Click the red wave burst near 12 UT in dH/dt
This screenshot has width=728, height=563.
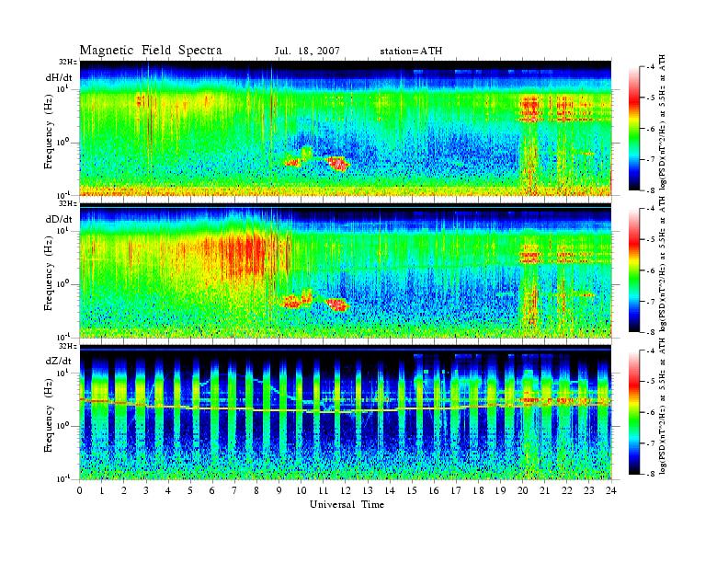coord(337,163)
